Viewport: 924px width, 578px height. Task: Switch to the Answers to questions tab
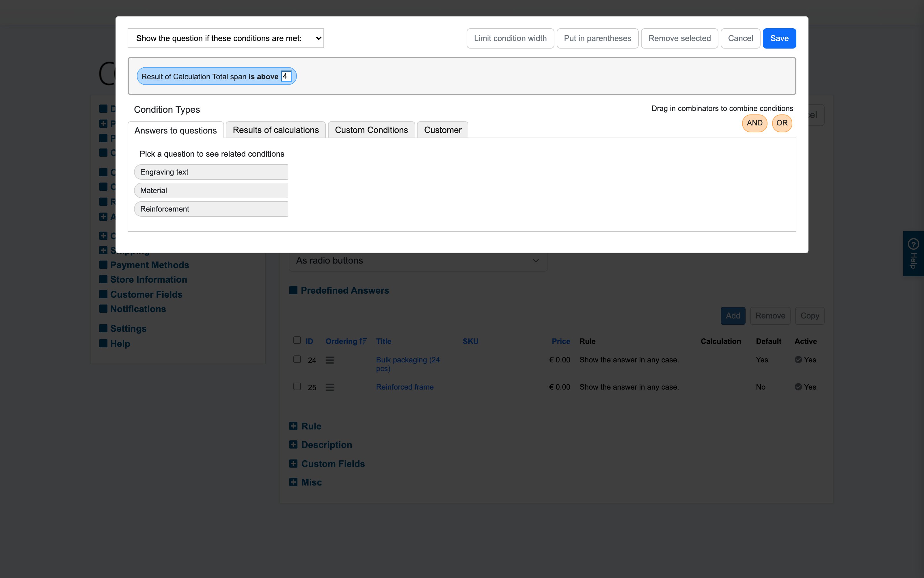point(176,130)
